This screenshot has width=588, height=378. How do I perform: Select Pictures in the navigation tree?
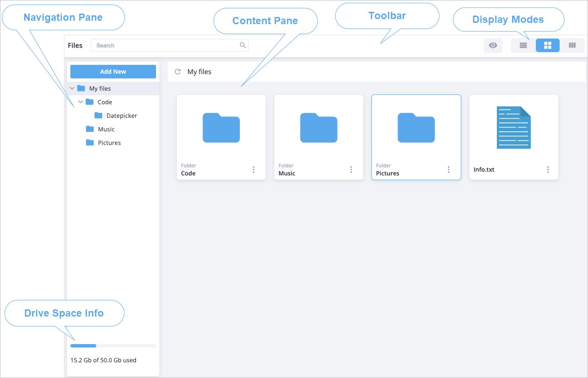[109, 143]
